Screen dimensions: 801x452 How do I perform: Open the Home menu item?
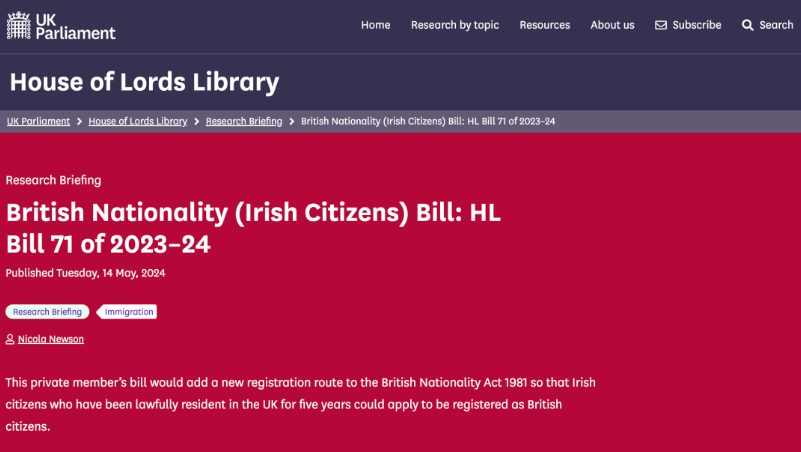(375, 25)
